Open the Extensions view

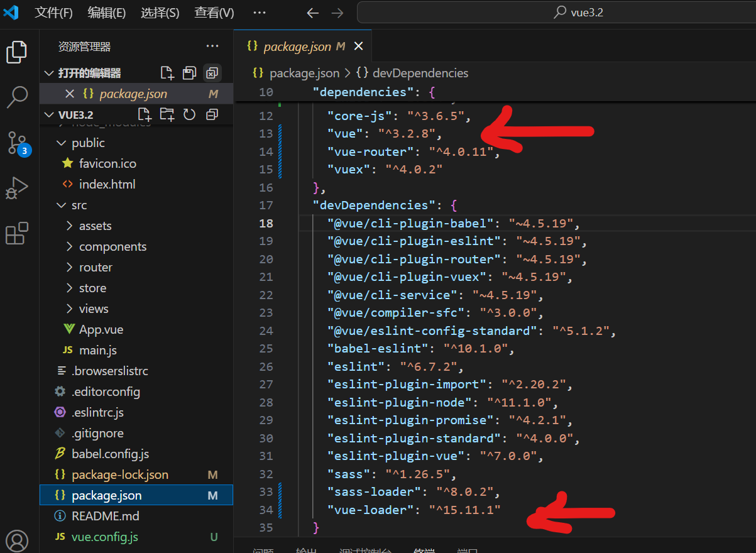point(17,233)
